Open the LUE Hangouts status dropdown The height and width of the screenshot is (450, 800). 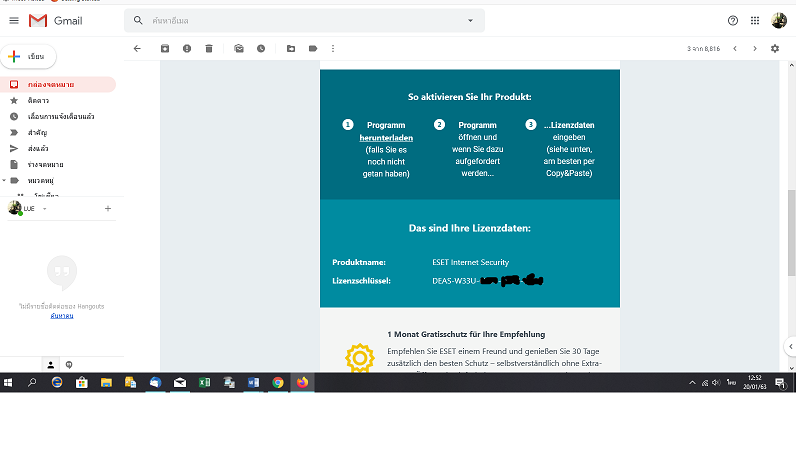44,209
